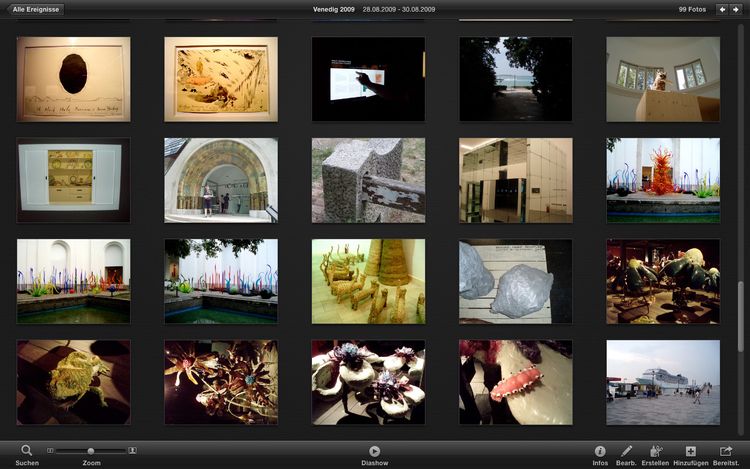This screenshot has height=469, width=750.
Task: Start the Diashow slideshow
Action: [x=374, y=451]
